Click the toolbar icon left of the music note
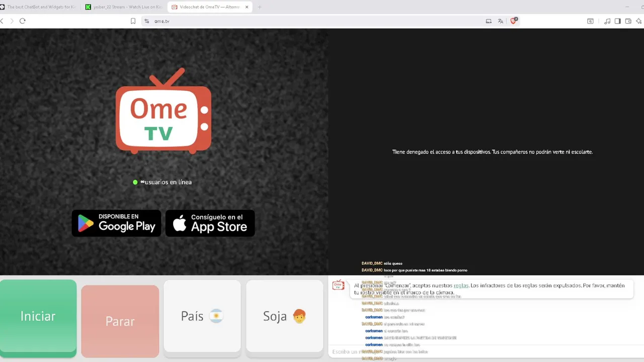Viewport: 644px width, 362px height. (x=591, y=21)
